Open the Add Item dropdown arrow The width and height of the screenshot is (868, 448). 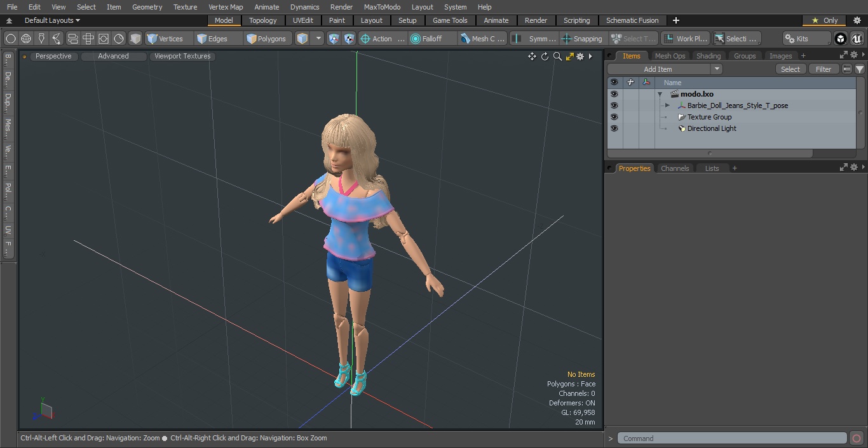tap(717, 69)
